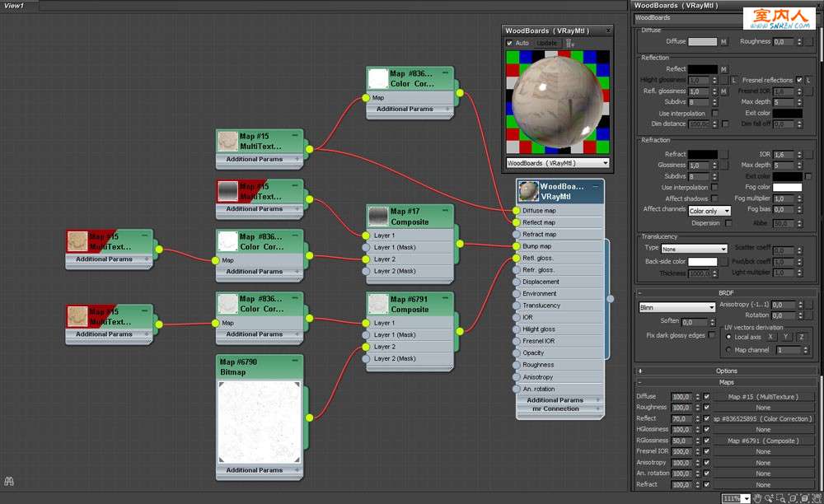Toggle Fresnel reflections checkbox
This screenshot has width=824, height=504.
[x=798, y=81]
